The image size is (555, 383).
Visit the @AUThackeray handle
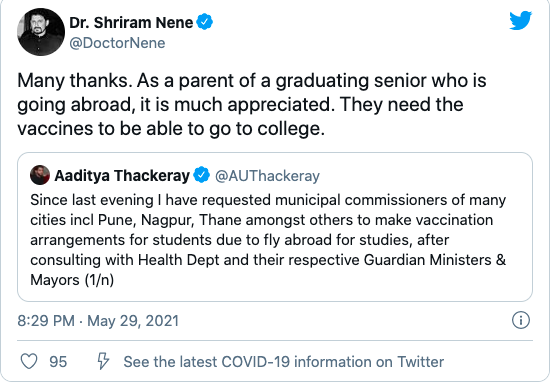[267, 176]
